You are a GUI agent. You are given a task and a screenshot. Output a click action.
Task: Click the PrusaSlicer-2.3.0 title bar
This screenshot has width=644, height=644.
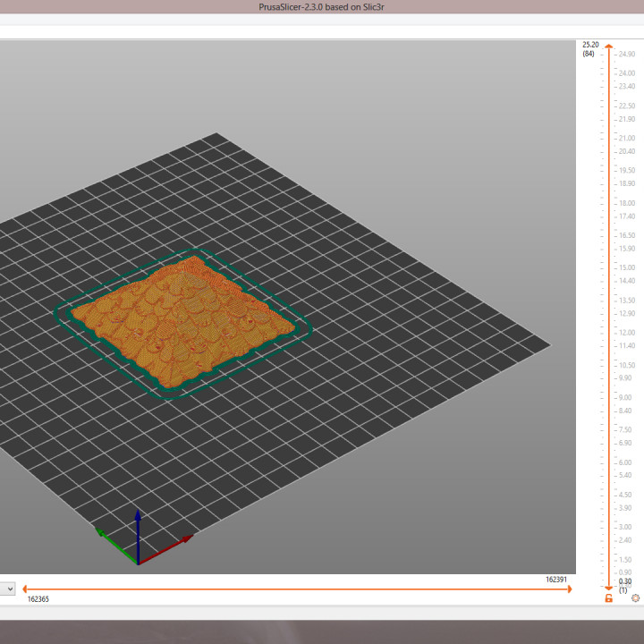tap(322, 7)
